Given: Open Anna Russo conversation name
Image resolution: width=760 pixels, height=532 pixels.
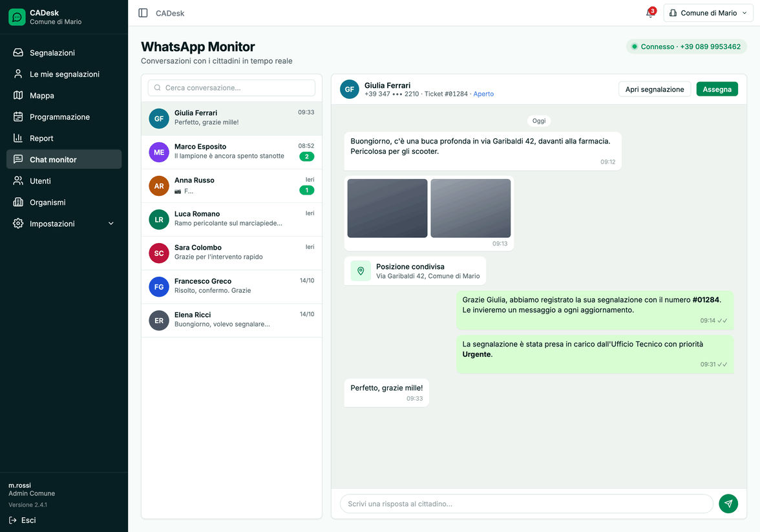Looking at the screenshot, I should [195, 180].
